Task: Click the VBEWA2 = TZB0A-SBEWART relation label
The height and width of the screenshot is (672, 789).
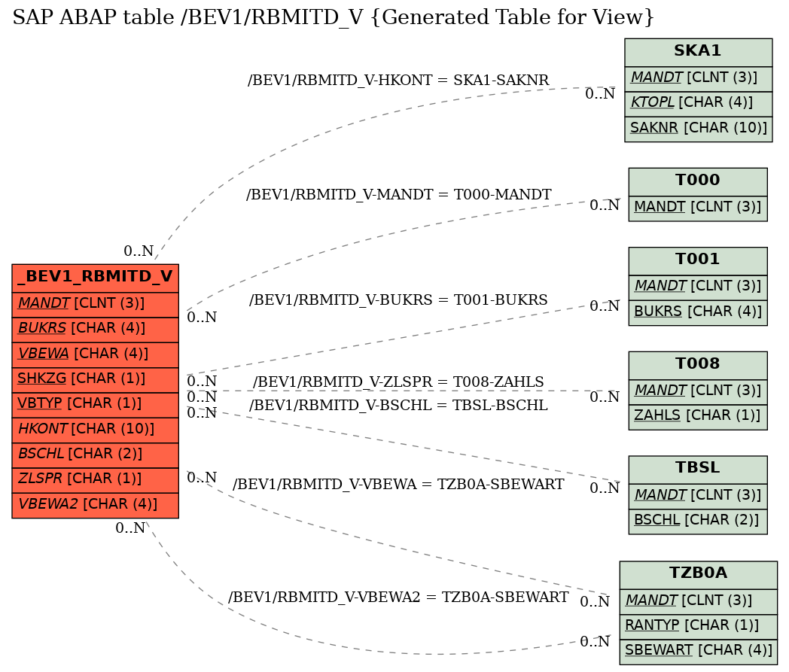Action: click(x=398, y=597)
